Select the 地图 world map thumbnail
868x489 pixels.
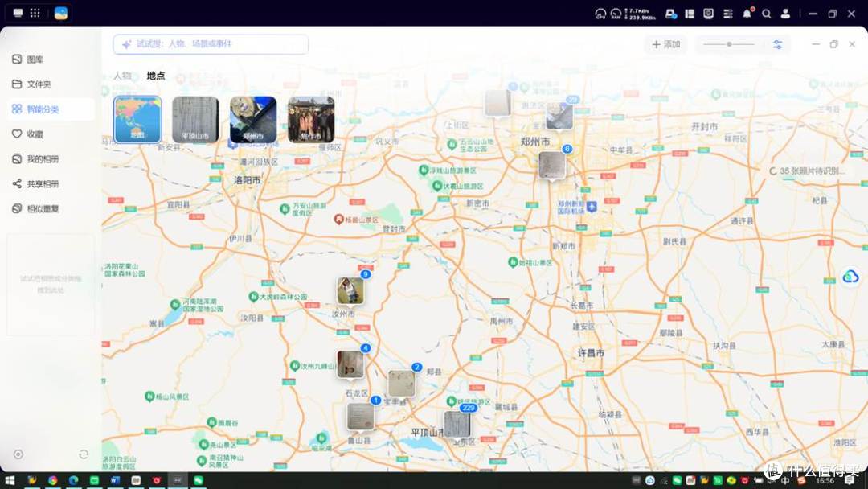point(137,120)
